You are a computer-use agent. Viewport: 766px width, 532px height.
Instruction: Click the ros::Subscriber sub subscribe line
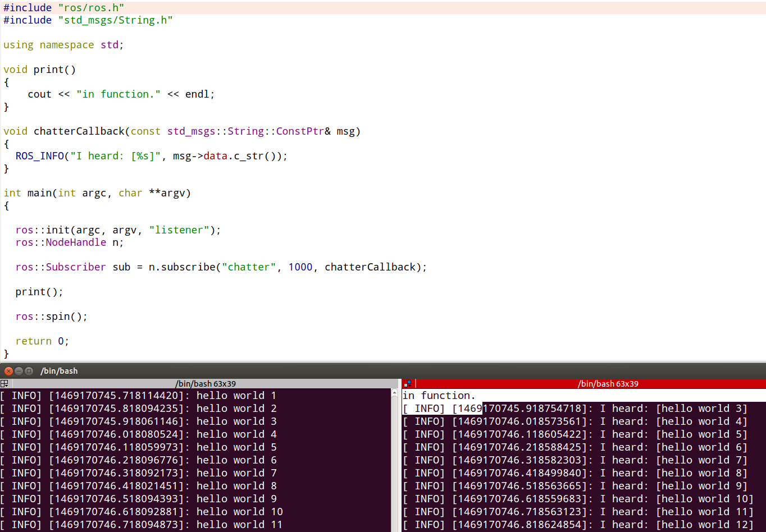tap(221, 267)
